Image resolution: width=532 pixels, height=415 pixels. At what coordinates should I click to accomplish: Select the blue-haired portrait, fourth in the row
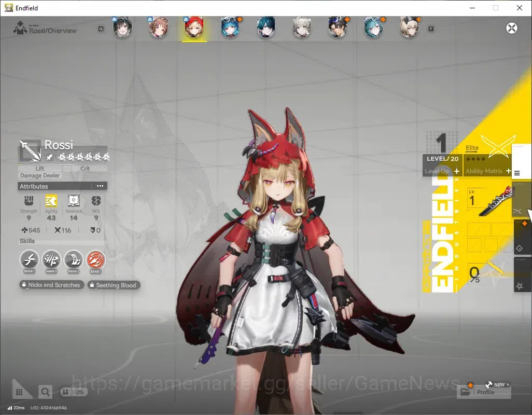(x=230, y=27)
